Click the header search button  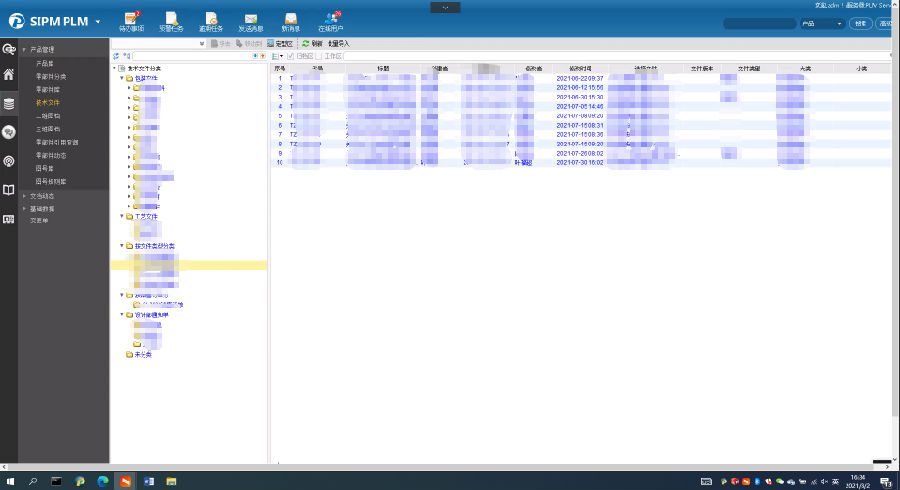point(860,24)
